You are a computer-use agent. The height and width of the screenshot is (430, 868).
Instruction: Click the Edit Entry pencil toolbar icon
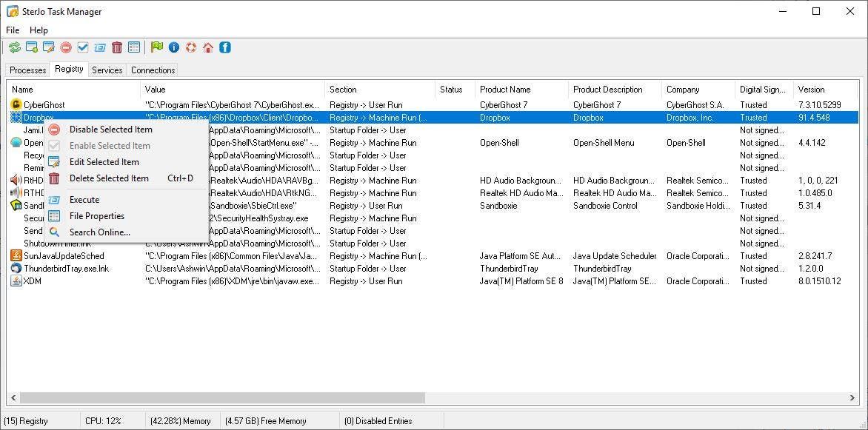pos(49,47)
